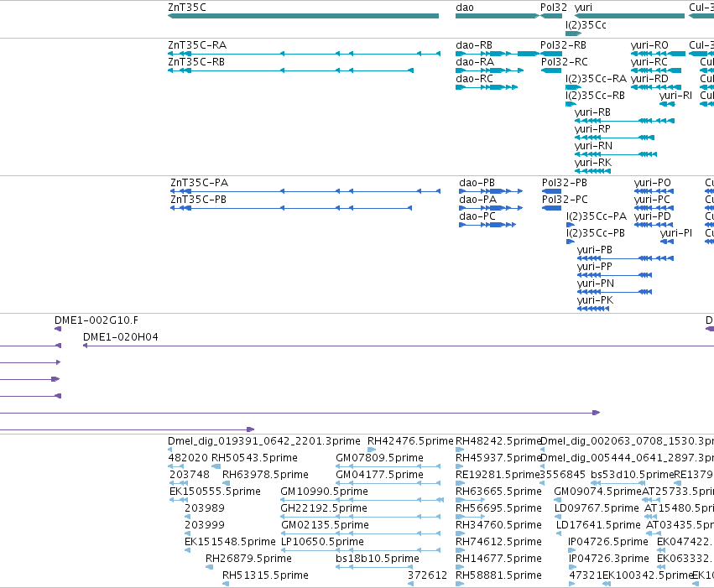Click RH50543.5prime feature label
The width and height of the screenshot is (714, 588).
[x=254, y=458]
